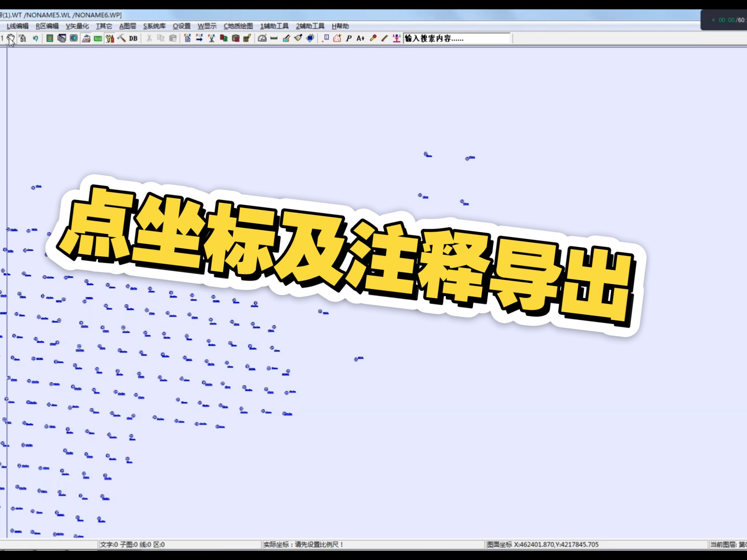Select the eyedropper color pick icon
Image resolution: width=747 pixels, height=560 pixels.
(x=373, y=38)
